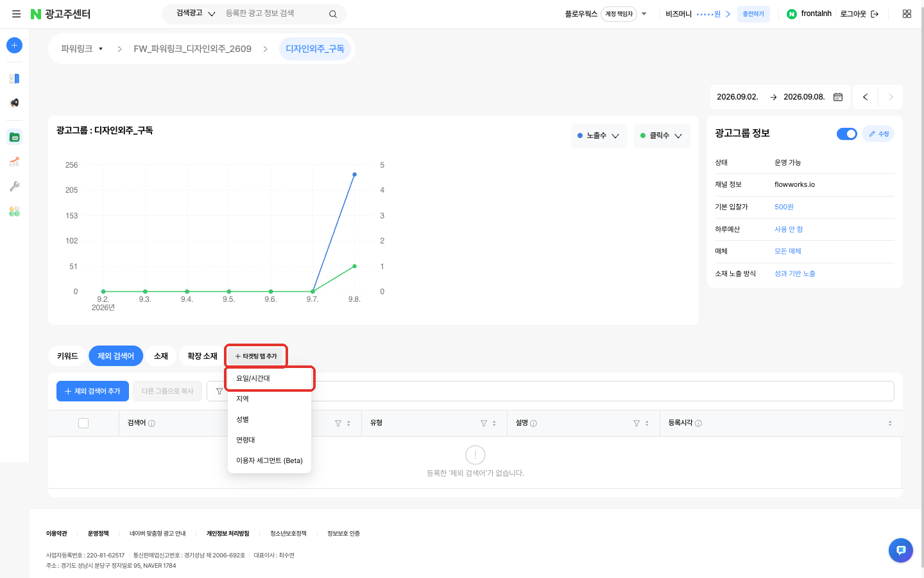
Task: Click the info icon next to 등록시각
Action: [x=698, y=423]
